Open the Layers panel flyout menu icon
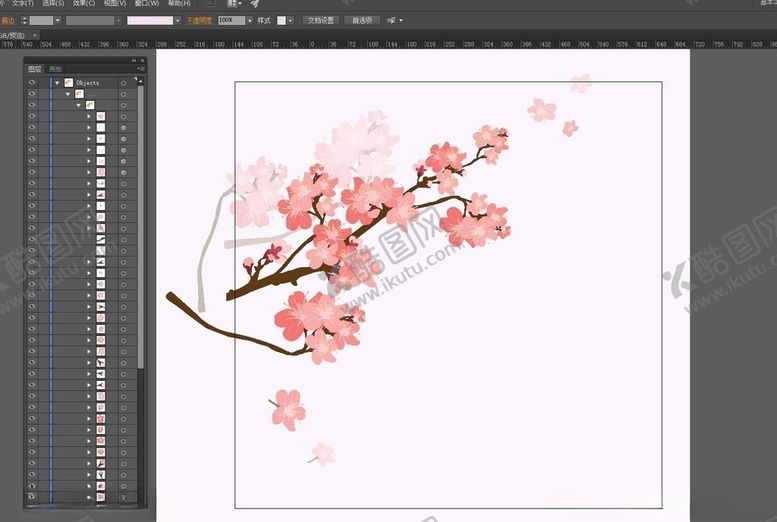 pos(141,69)
